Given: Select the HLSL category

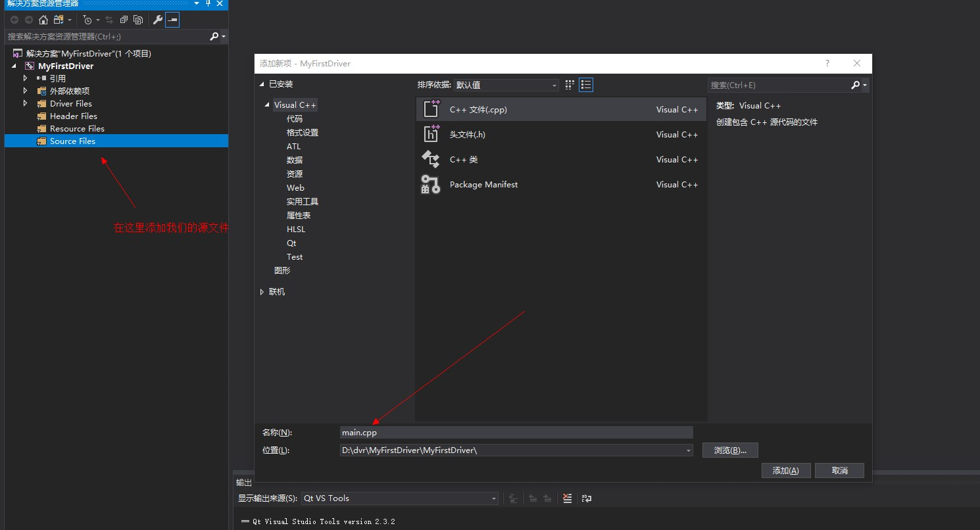Looking at the screenshot, I should pyautogui.click(x=296, y=229).
